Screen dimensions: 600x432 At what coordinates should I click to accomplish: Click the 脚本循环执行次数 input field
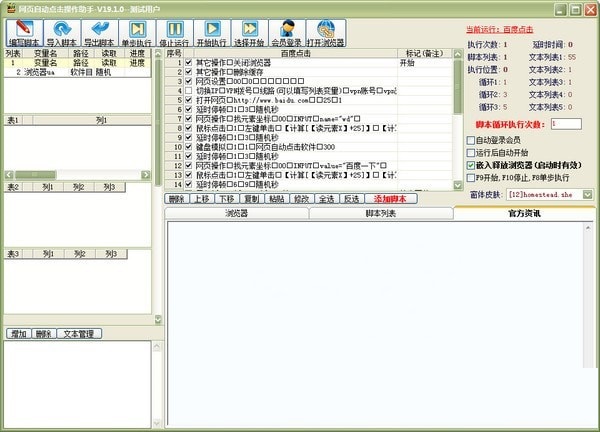click(x=567, y=123)
